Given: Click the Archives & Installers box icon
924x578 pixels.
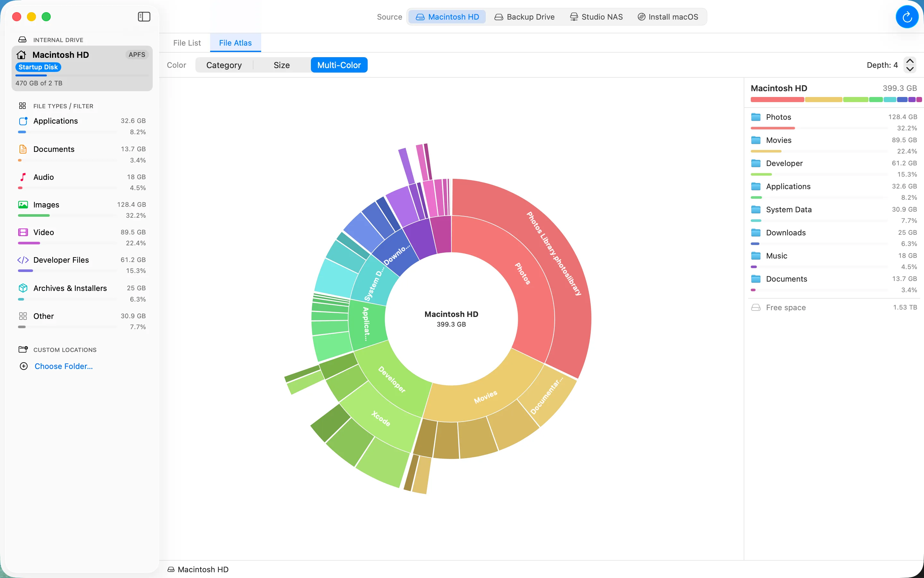Looking at the screenshot, I should pos(23,288).
